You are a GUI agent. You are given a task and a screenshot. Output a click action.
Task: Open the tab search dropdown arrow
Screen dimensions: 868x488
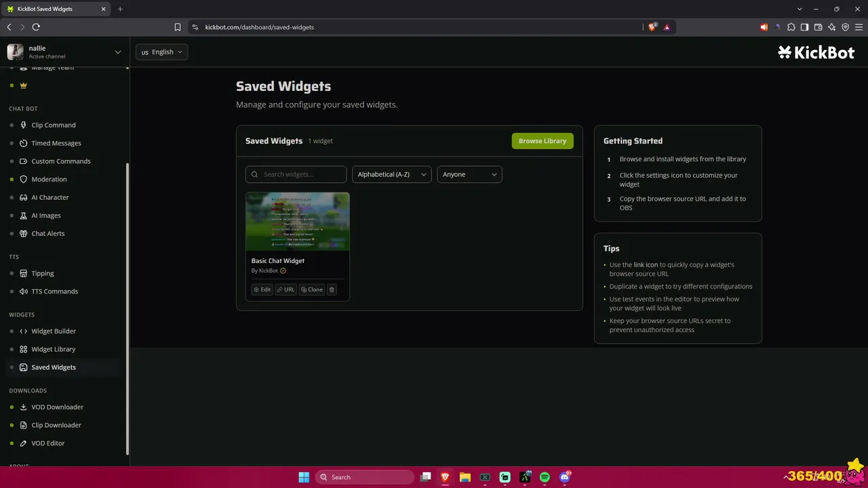point(800,9)
